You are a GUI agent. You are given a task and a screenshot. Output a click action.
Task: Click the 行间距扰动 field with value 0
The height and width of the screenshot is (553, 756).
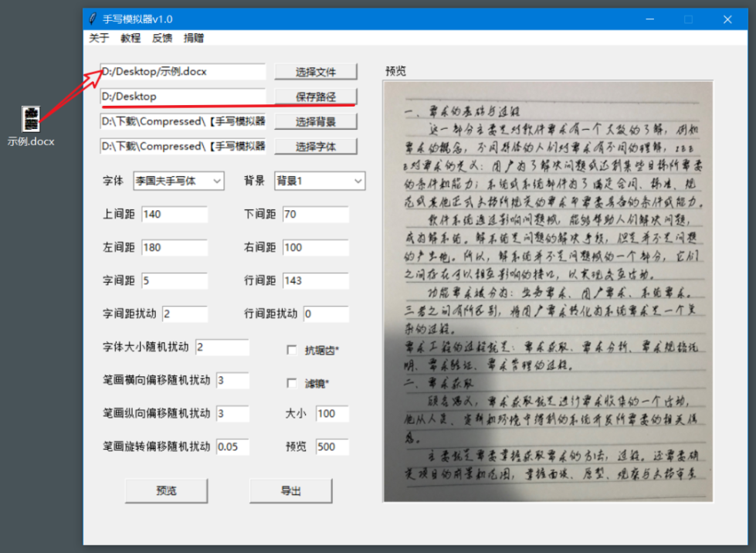point(326,314)
